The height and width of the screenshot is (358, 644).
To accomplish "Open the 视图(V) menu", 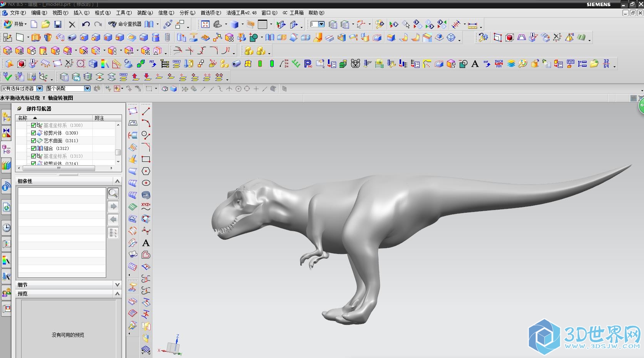I will tap(60, 13).
